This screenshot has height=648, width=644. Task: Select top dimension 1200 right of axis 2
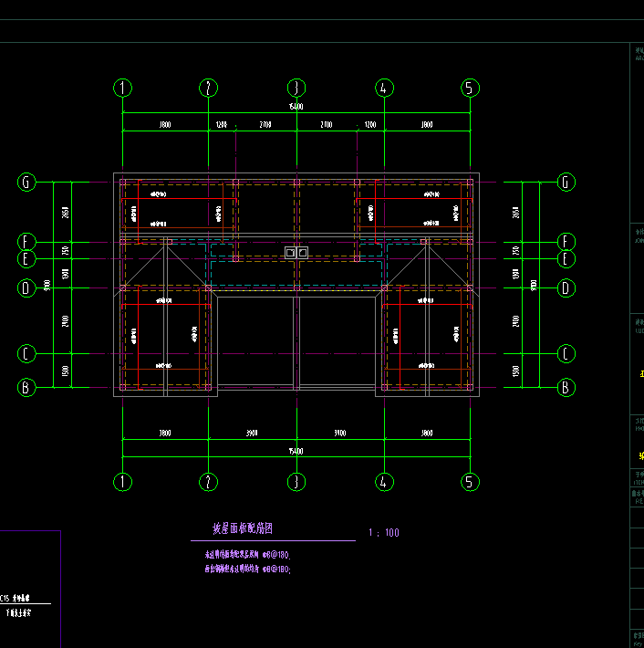222,124
